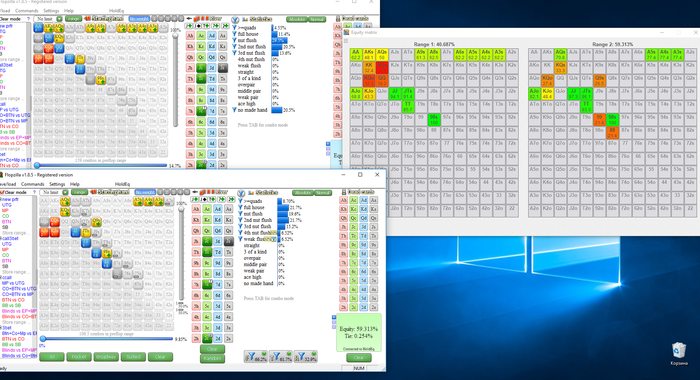
Task: Toggle Normal mode in front Flopzilla statistics
Action: [322, 192]
